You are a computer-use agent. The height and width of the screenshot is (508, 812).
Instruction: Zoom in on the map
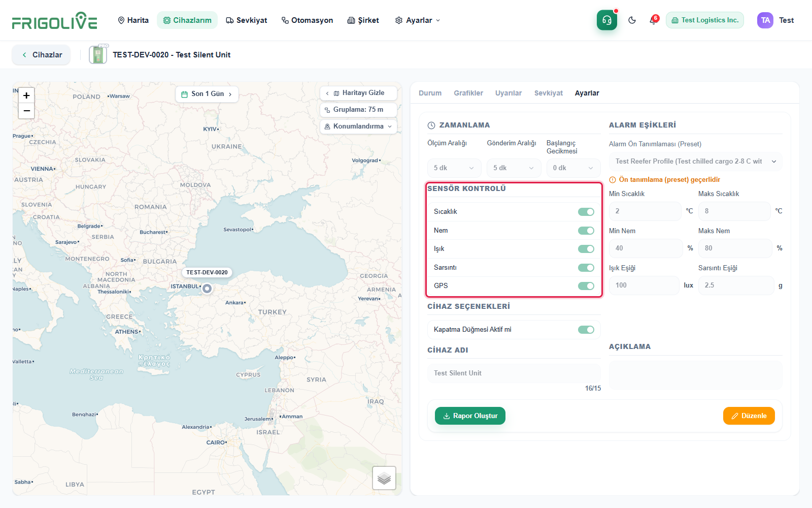coord(26,95)
